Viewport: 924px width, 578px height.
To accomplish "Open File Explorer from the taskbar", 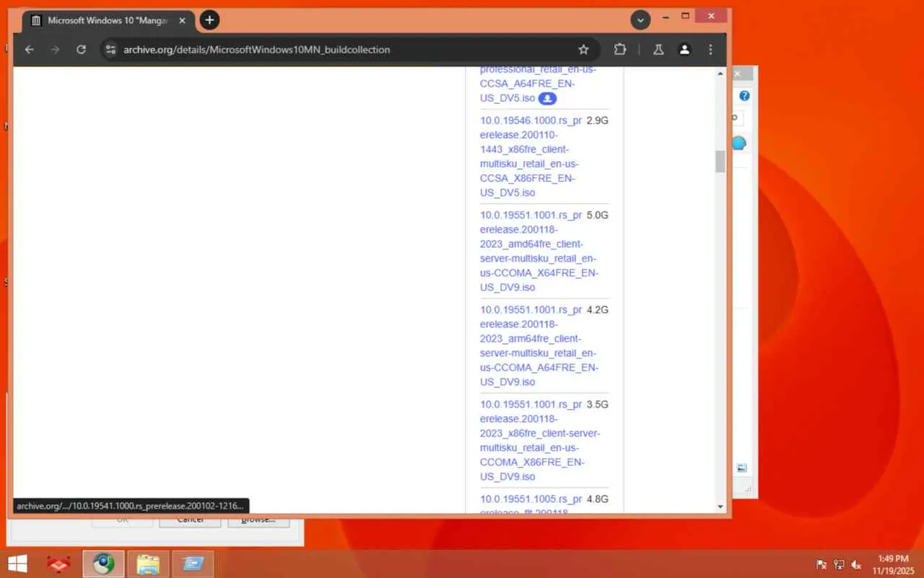I will coord(148,564).
